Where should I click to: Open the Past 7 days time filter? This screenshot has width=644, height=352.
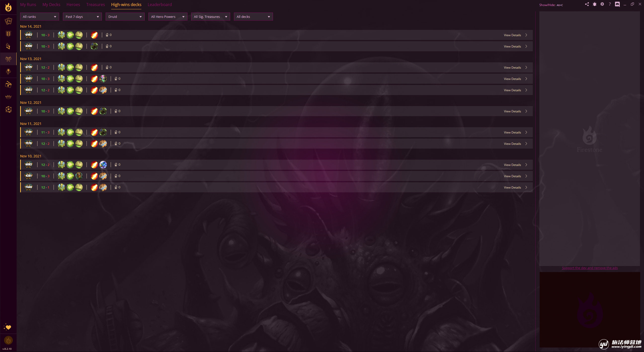[x=82, y=17]
